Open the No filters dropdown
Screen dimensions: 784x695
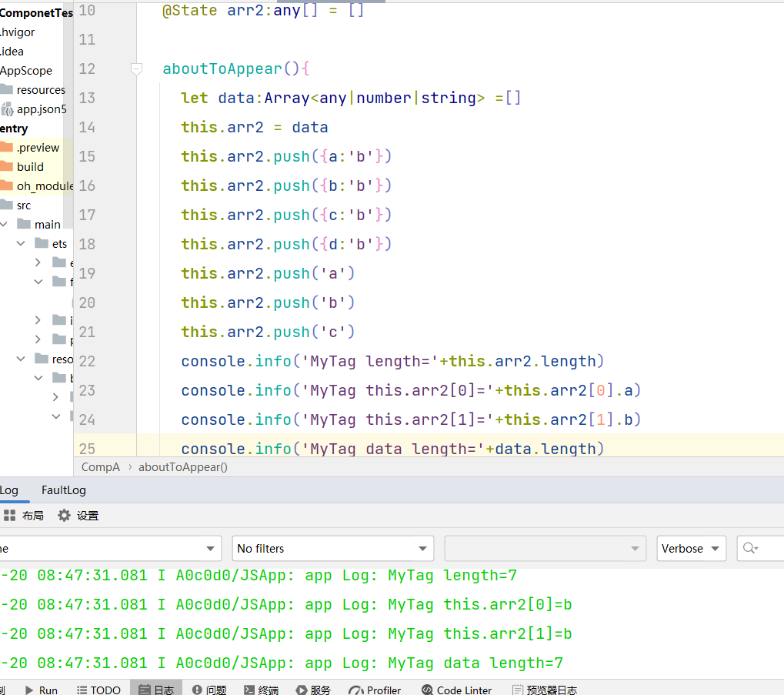click(x=332, y=549)
